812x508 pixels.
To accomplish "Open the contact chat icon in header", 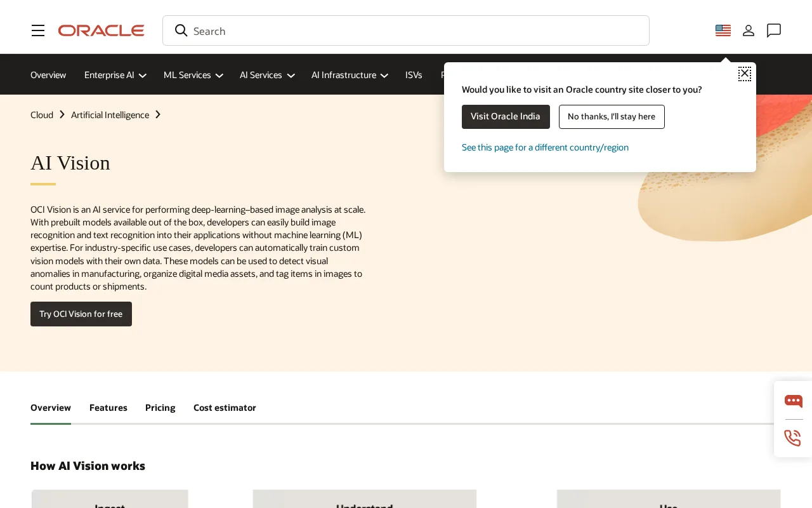I will pyautogui.click(x=774, y=30).
